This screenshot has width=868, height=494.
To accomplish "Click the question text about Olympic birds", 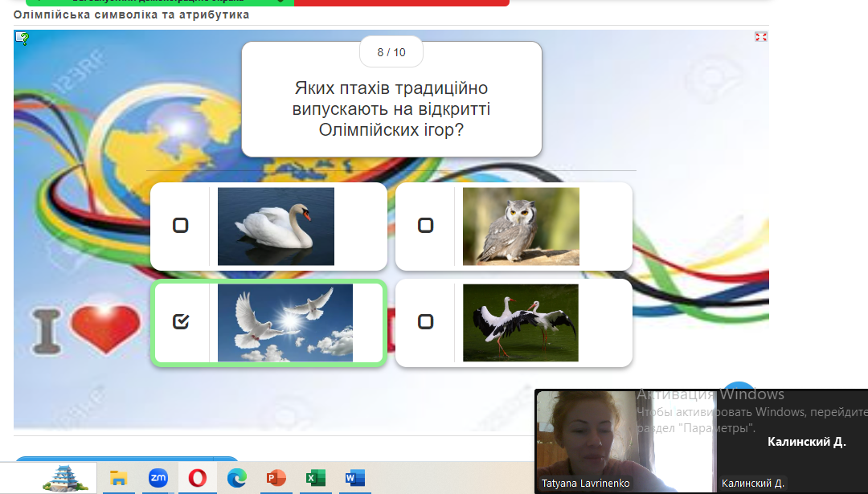I will coord(391,109).
